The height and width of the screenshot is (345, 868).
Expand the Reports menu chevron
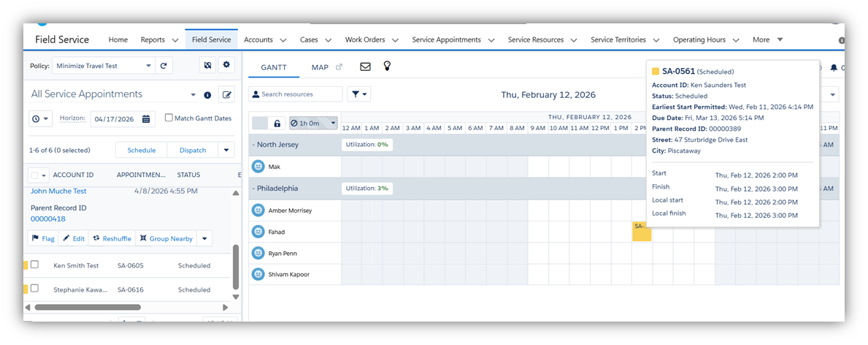[x=175, y=40]
